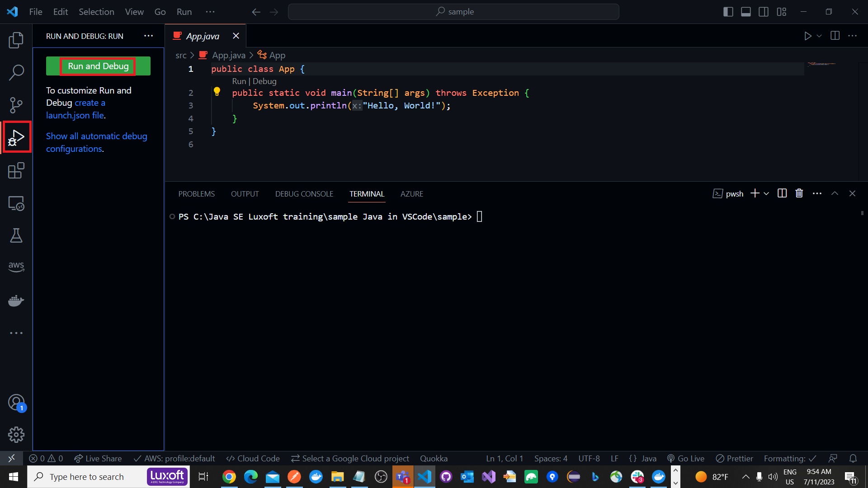The height and width of the screenshot is (488, 868).
Task: Open Run dropdown arrow next to play
Action: click(819, 36)
